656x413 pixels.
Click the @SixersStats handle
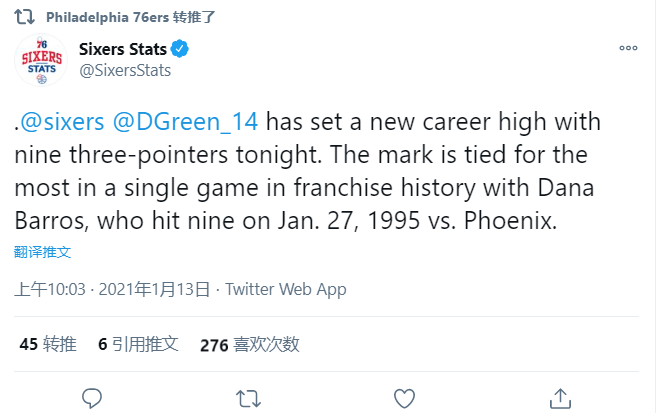124,70
